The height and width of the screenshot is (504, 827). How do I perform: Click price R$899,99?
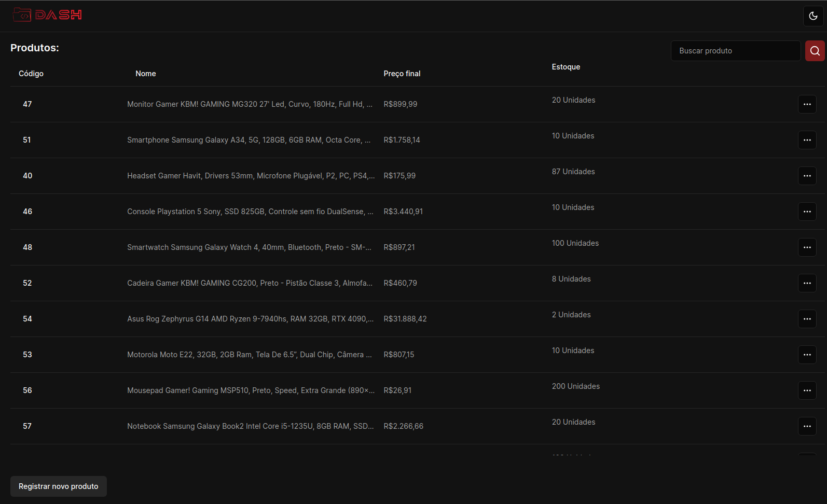tap(401, 104)
